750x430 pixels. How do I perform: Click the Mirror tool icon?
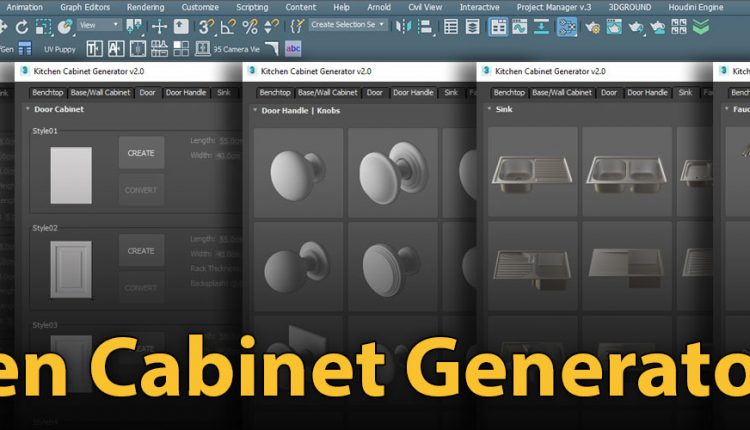pyautogui.click(x=405, y=26)
